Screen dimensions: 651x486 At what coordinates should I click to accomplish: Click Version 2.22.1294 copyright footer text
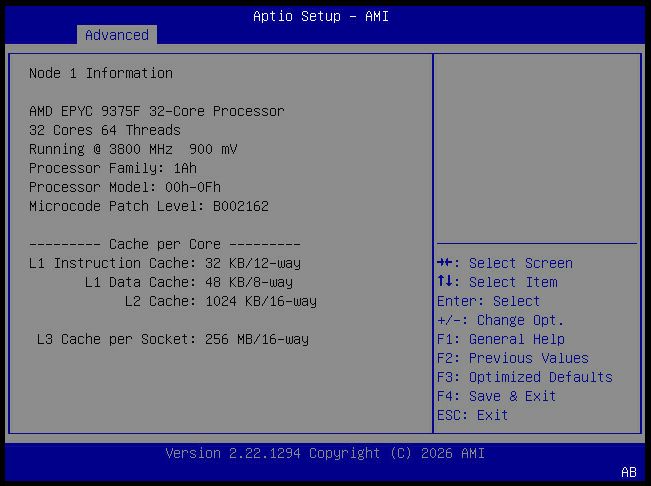tap(325, 453)
